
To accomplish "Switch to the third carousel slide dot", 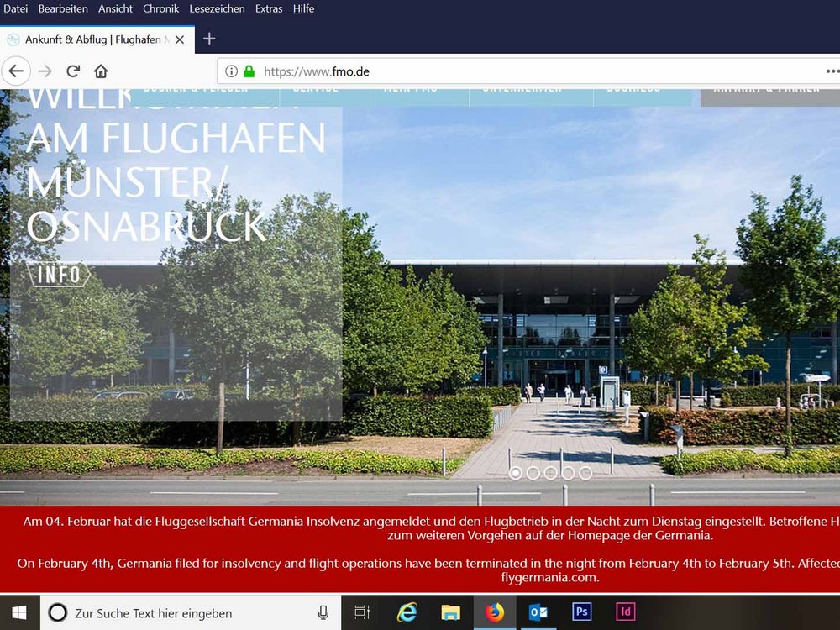I will [550, 473].
